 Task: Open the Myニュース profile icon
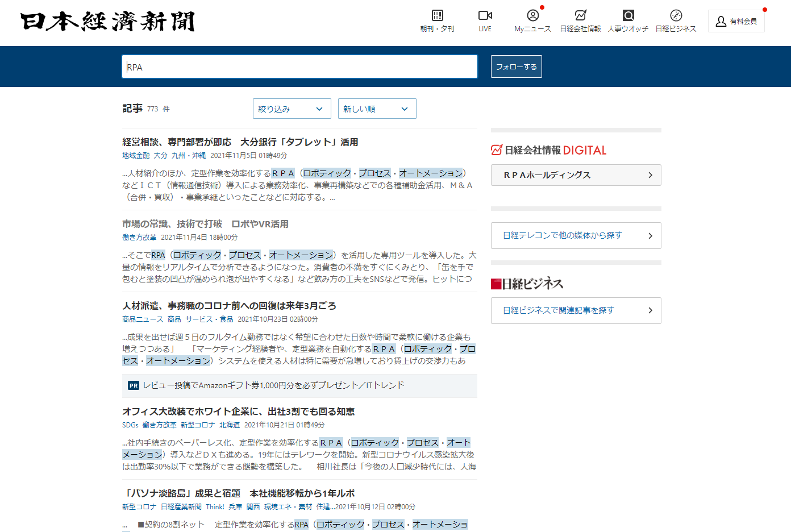(532, 15)
